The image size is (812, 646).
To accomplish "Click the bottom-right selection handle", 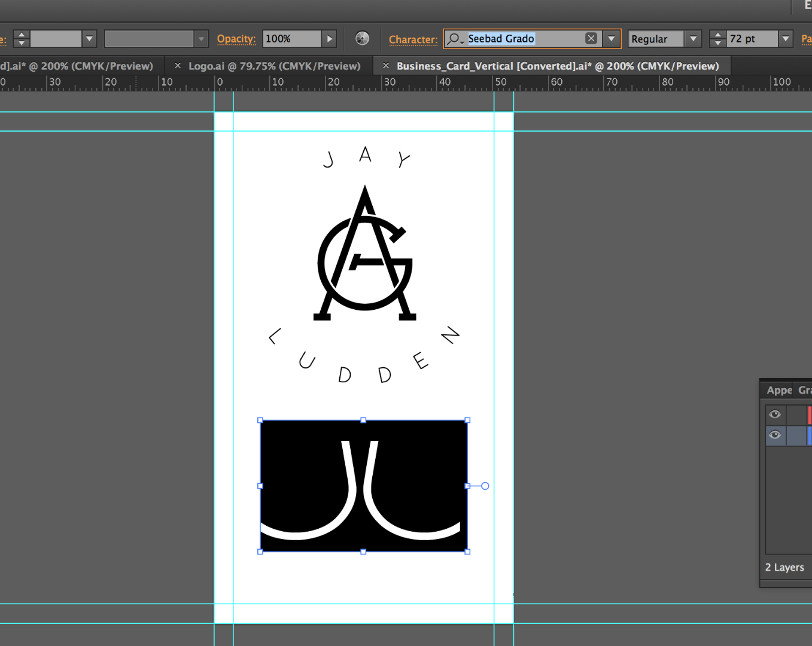I will [467, 551].
